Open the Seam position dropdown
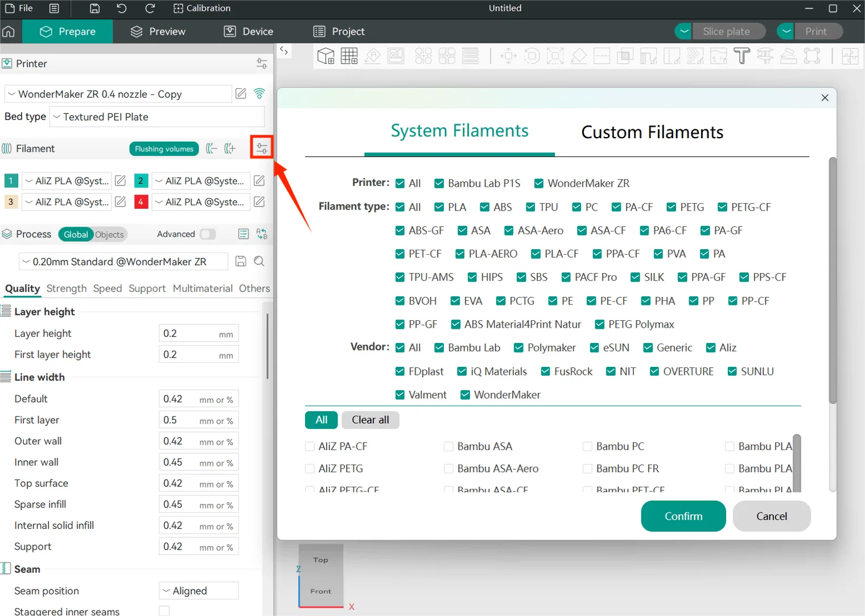This screenshot has width=865, height=616. point(199,591)
